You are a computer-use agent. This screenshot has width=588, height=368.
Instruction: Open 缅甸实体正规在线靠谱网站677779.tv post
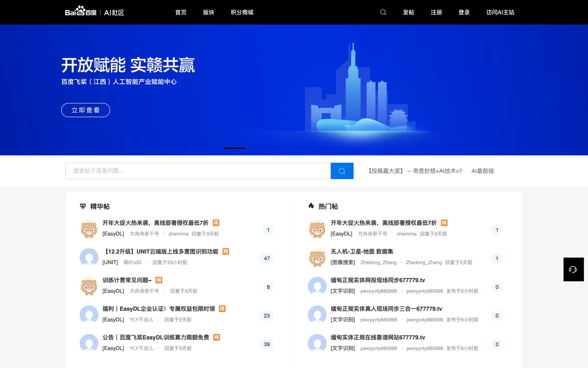378,337
